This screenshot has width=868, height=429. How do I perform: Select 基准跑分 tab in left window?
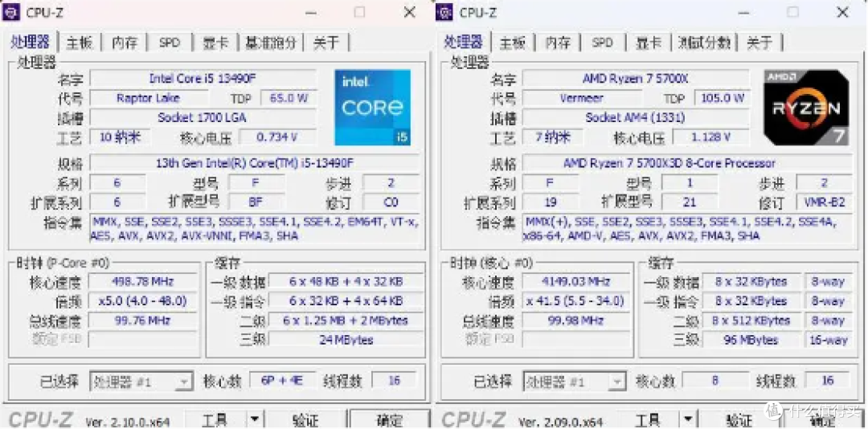[272, 43]
